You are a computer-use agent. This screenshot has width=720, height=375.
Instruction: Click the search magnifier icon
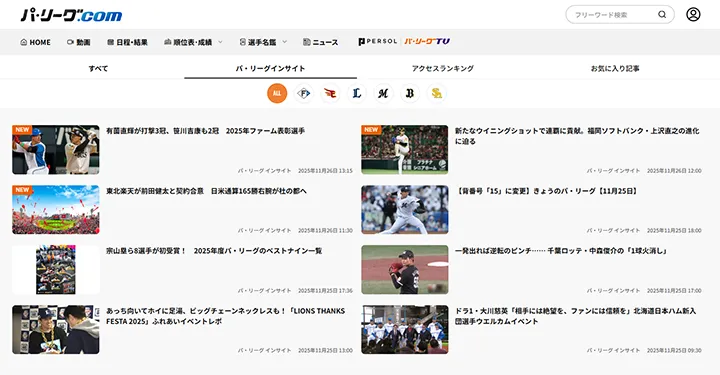click(x=662, y=14)
